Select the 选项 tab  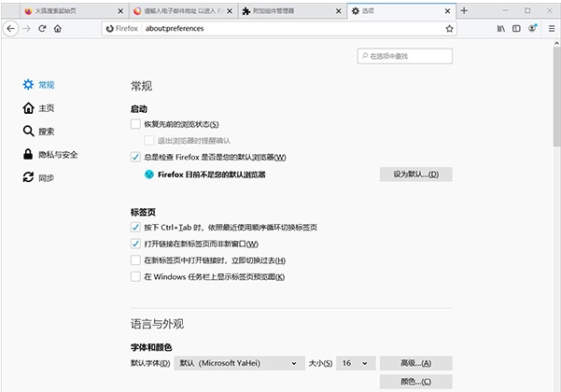tap(400, 11)
